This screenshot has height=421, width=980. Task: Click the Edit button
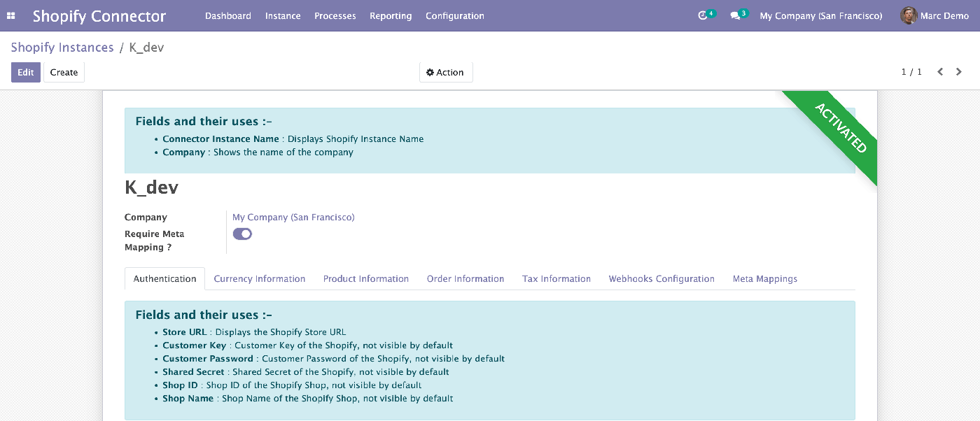tap(26, 72)
